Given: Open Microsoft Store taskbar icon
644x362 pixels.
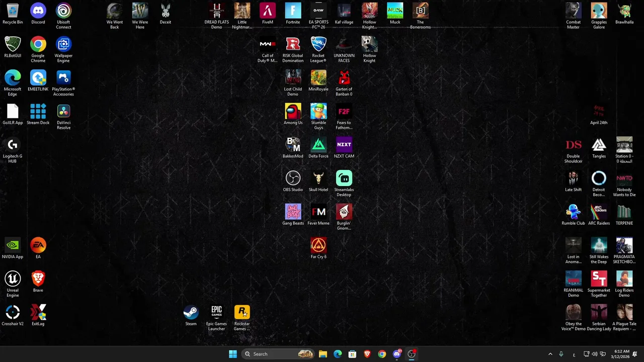Looking at the screenshot, I should coord(352,354).
